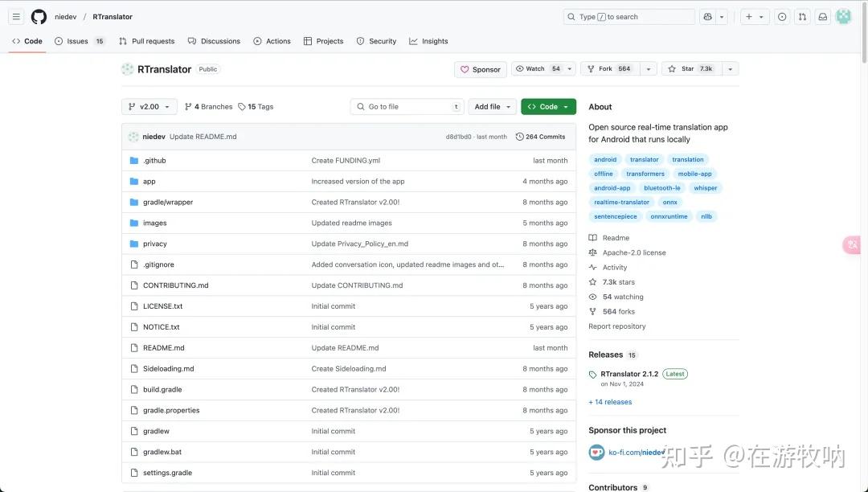
Task: Open the issues circle icon in header
Action: pyautogui.click(x=782, y=17)
